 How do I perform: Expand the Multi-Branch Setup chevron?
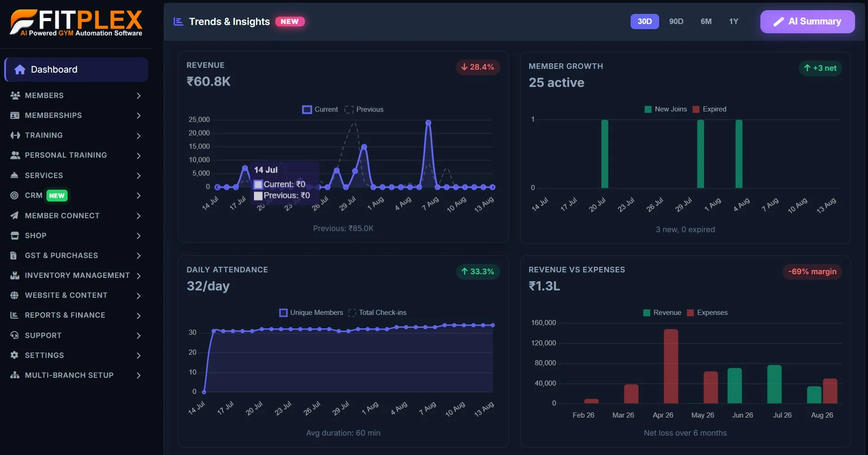[139, 375]
